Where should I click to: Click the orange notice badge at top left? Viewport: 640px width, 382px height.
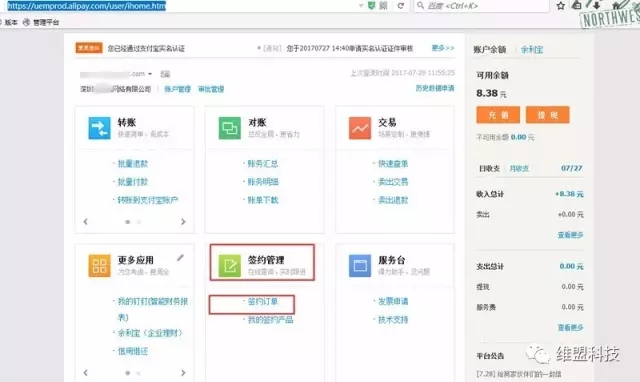click(x=89, y=48)
